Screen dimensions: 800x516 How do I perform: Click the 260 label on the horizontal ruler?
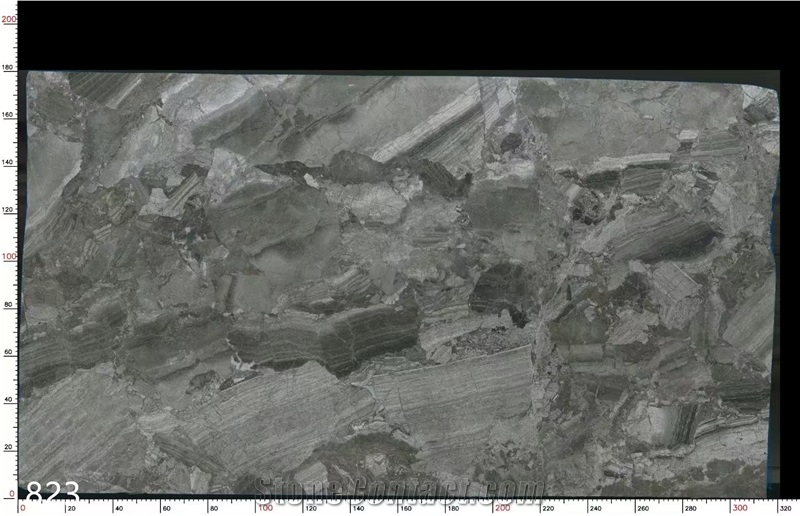coord(643,509)
